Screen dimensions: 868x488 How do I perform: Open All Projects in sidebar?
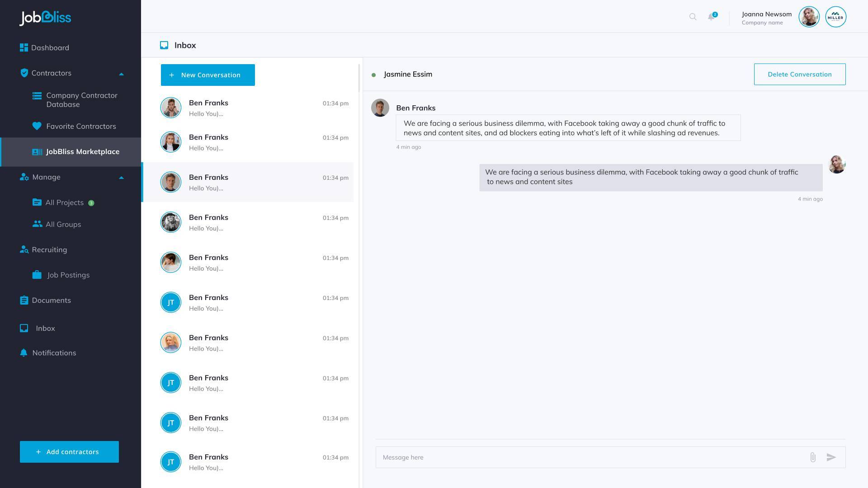64,202
